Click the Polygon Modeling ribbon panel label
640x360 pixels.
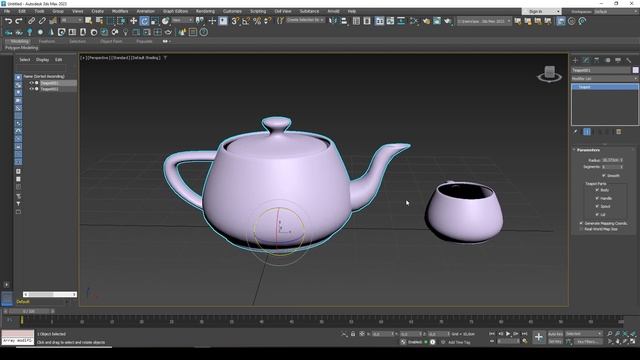(22, 48)
